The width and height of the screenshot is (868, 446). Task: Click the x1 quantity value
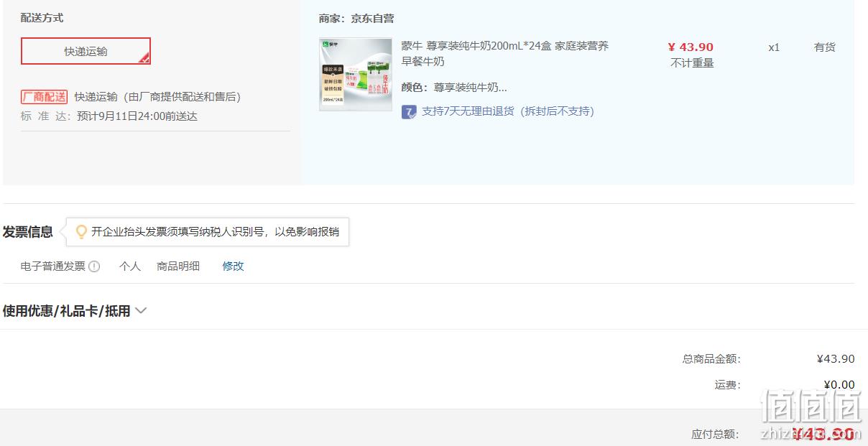(x=774, y=47)
